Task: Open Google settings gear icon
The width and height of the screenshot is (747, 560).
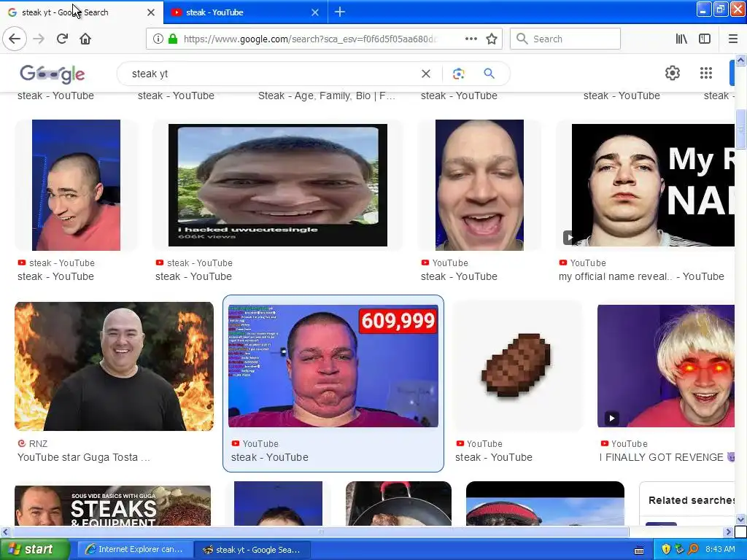Action: pos(672,74)
